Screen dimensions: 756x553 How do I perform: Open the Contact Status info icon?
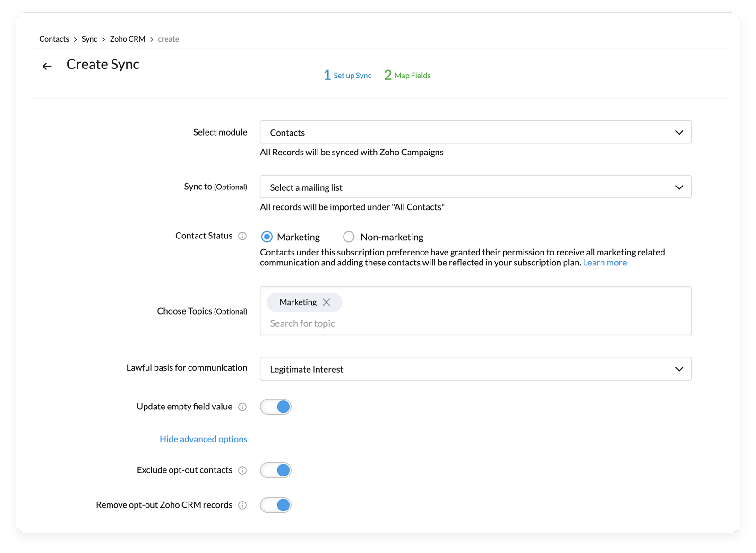point(242,236)
